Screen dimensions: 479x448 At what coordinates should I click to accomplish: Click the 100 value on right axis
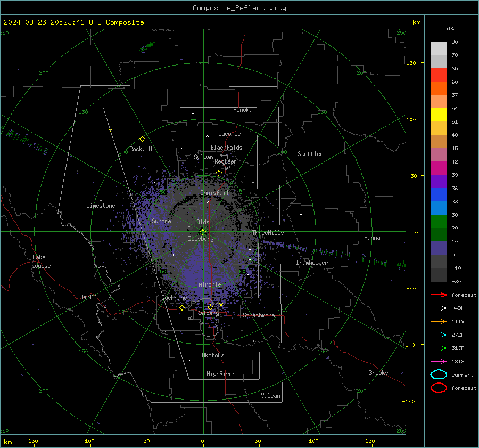(411, 119)
